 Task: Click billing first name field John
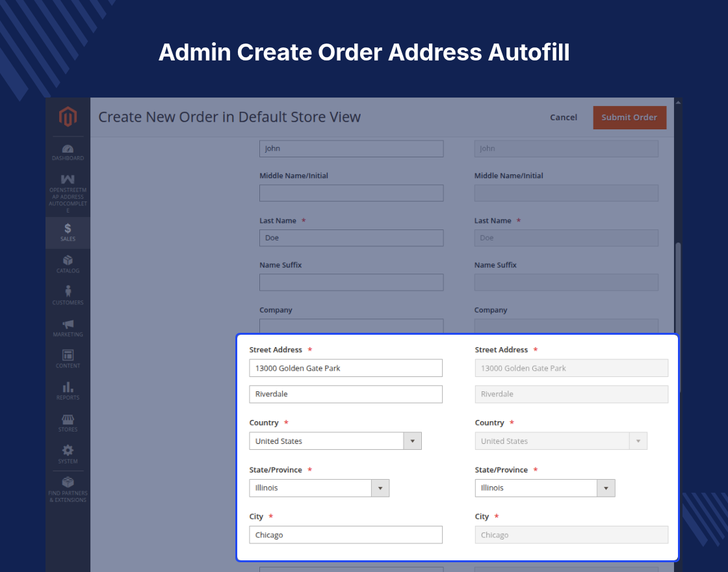pos(352,149)
